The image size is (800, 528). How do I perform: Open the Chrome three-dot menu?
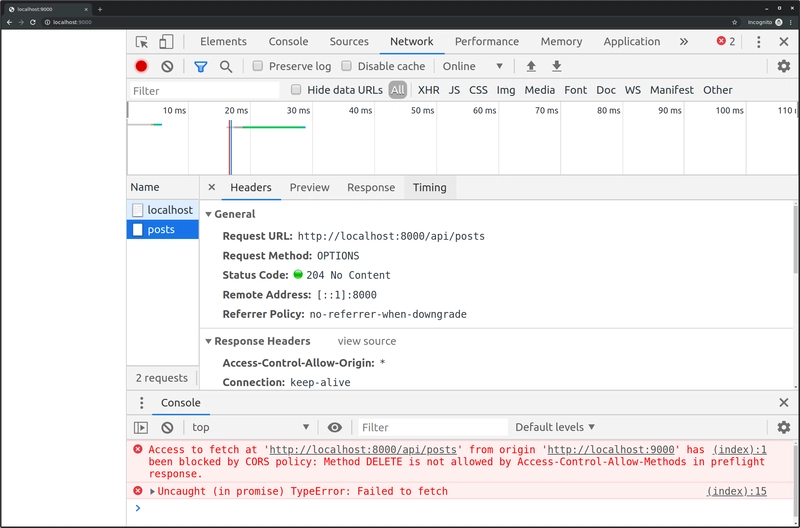point(791,22)
